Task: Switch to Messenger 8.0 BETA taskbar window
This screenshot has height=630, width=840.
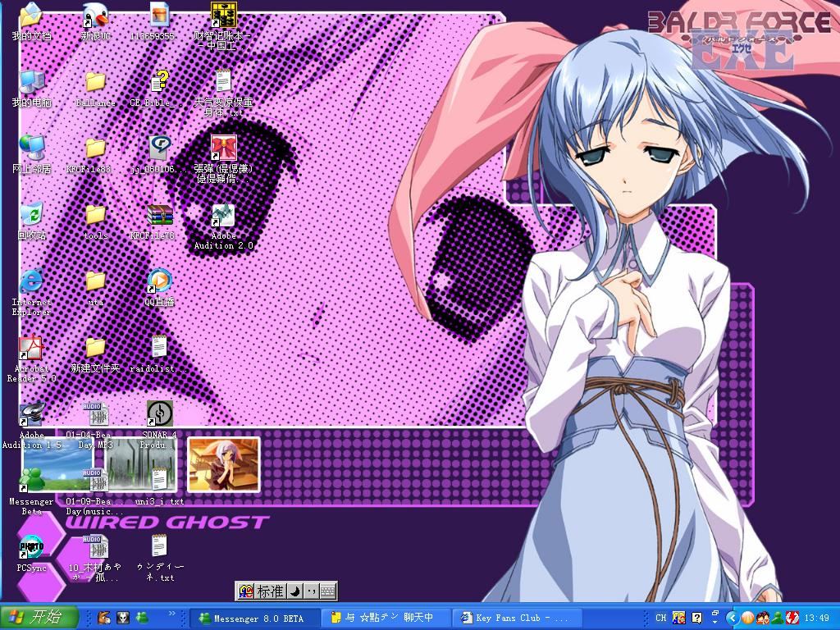Action: [x=256, y=618]
